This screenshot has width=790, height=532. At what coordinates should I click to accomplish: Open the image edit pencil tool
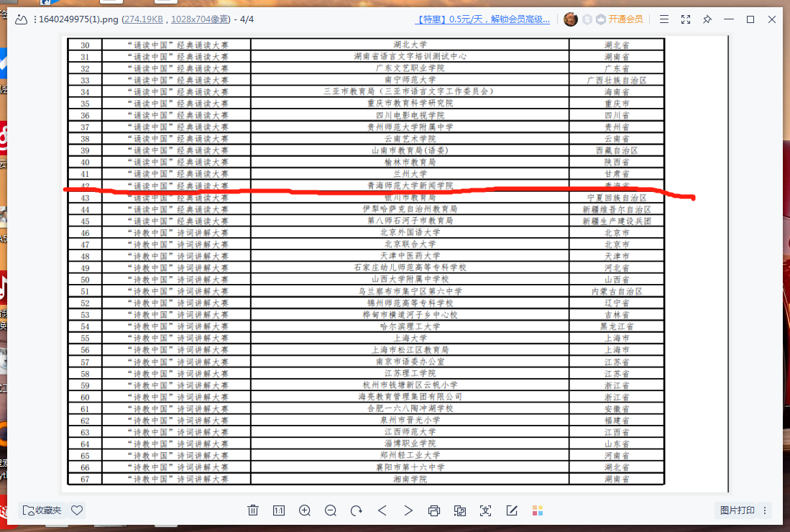(512, 510)
